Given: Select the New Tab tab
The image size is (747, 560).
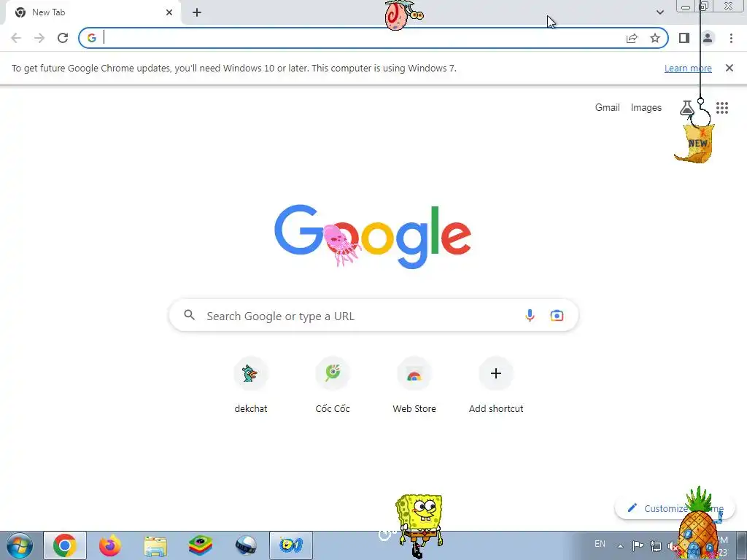Looking at the screenshot, I should pyautogui.click(x=93, y=12).
